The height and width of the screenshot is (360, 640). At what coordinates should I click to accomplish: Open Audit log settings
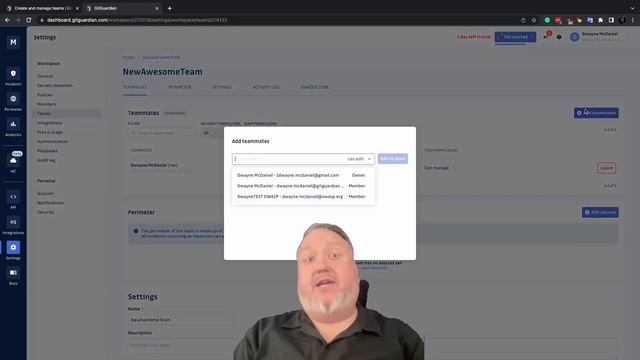(46, 160)
